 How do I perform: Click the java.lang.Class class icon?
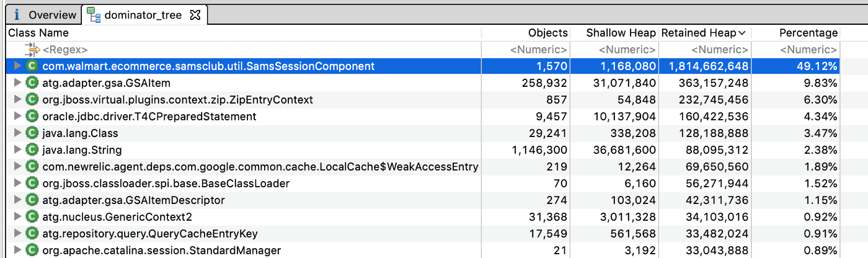32,133
